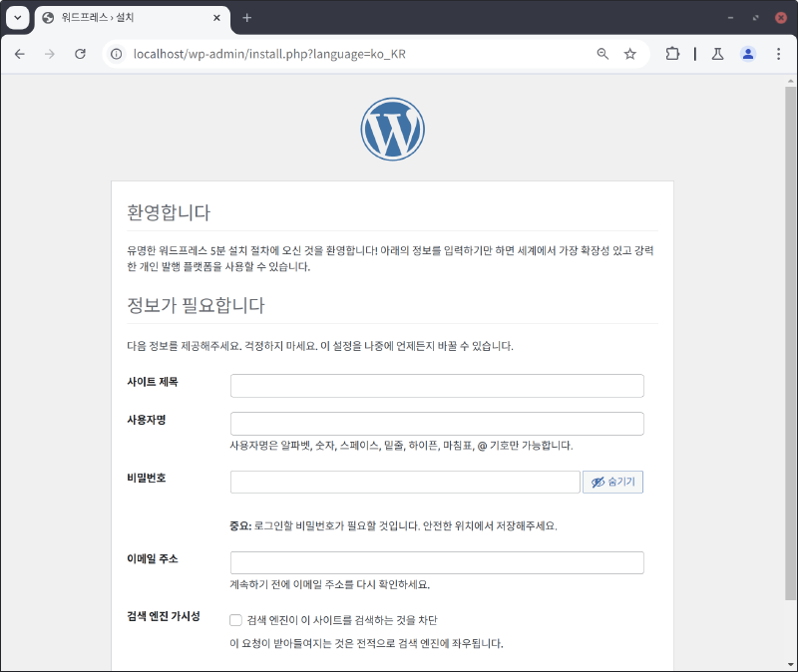Toggle password visibility with 숨기기 button

tap(612, 482)
